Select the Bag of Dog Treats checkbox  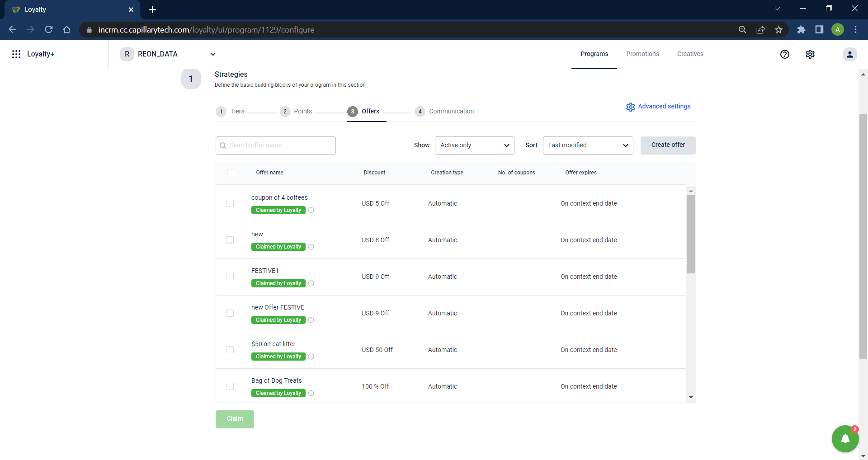coord(230,386)
